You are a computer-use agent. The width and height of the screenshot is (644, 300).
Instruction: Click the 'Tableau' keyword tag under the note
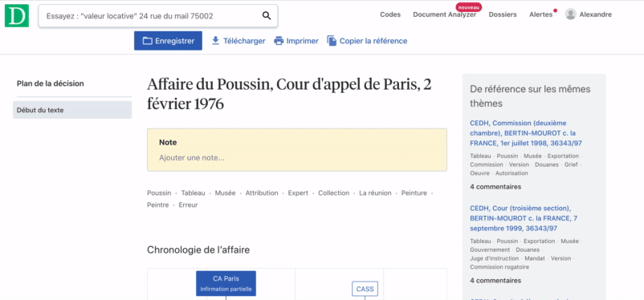(193, 193)
